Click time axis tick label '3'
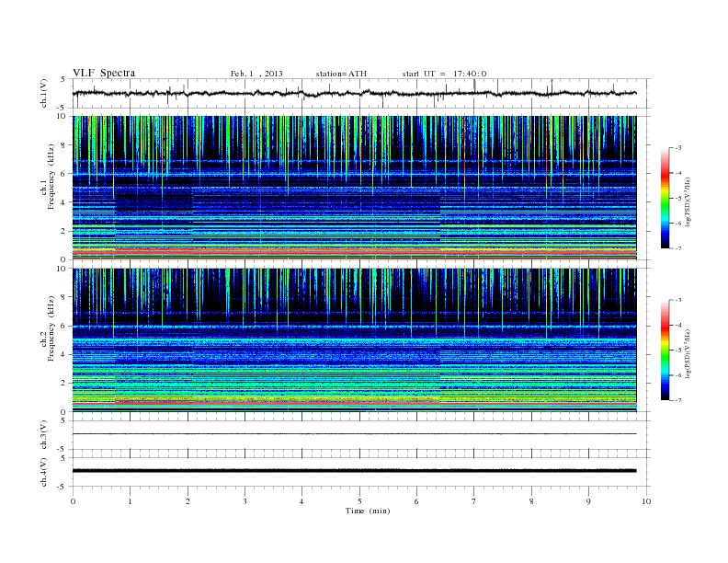Viewport: 728px width, 563px height. click(245, 501)
